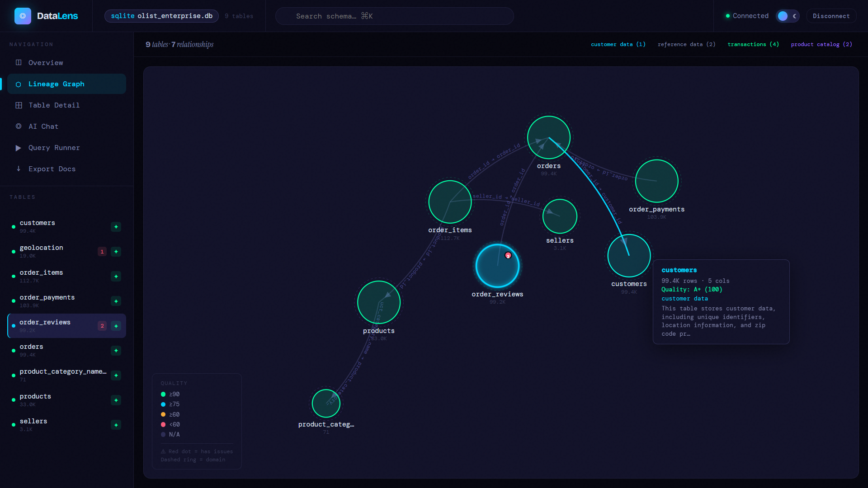Click the order_payments node in the graph

[x=656, y=181]
